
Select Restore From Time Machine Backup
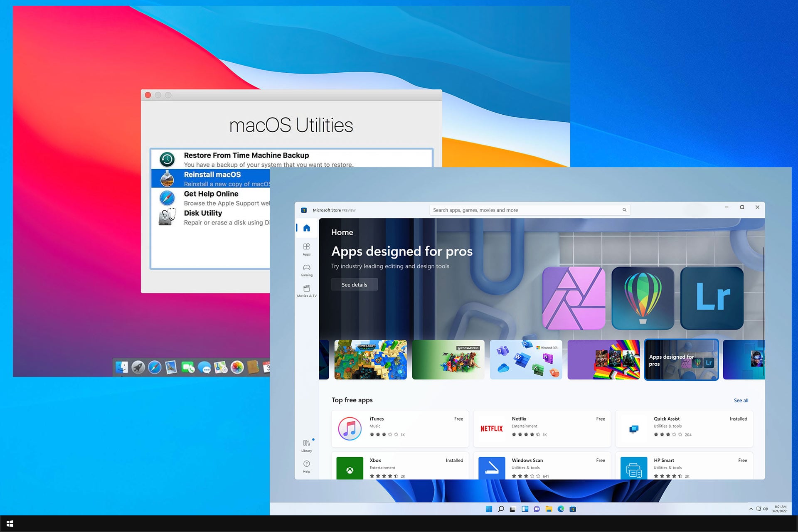coord(246,159)
